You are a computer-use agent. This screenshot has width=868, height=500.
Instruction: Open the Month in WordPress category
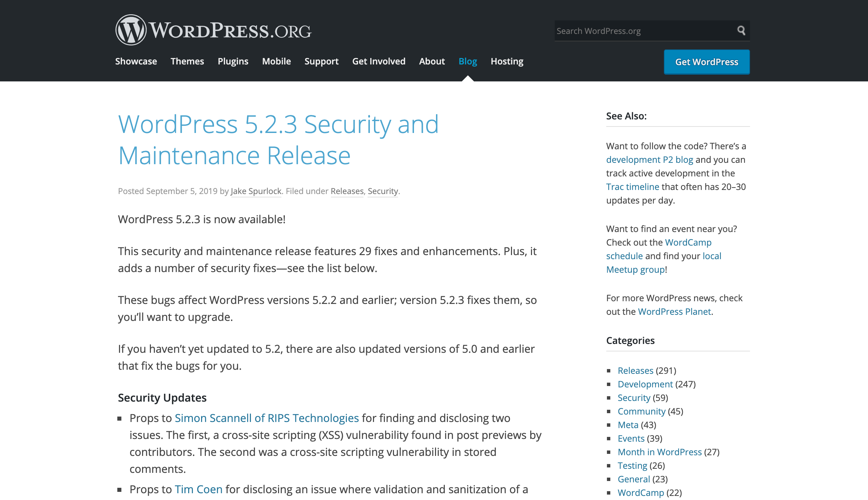tap(659, 452)
